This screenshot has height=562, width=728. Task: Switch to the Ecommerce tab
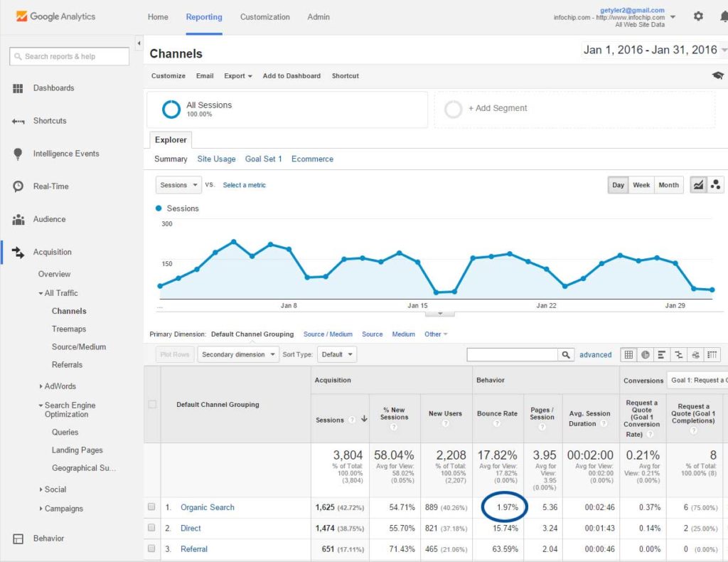[x=312, y=159]
